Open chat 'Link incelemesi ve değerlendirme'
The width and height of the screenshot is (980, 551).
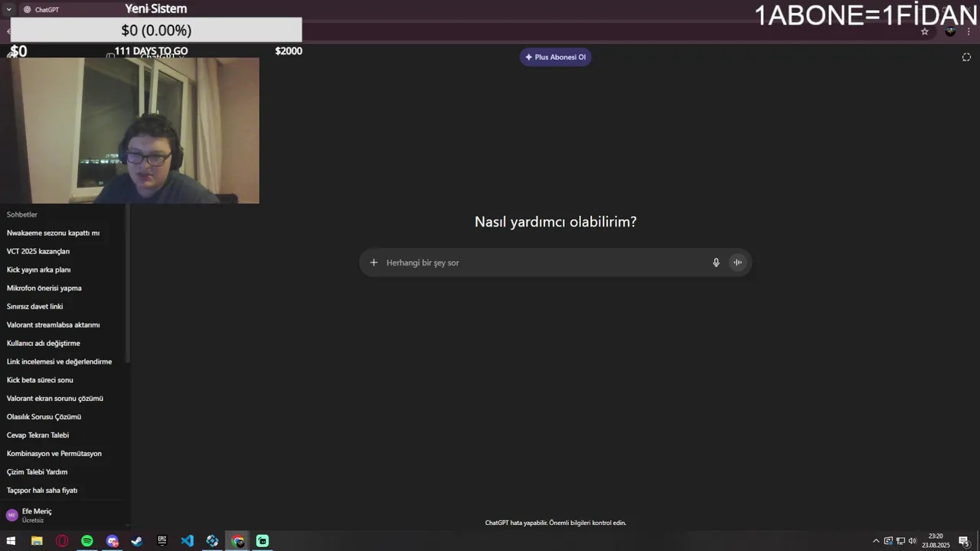tap(59, 361)
